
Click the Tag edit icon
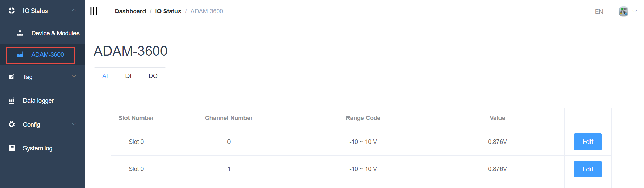click(x=12, y=77)
